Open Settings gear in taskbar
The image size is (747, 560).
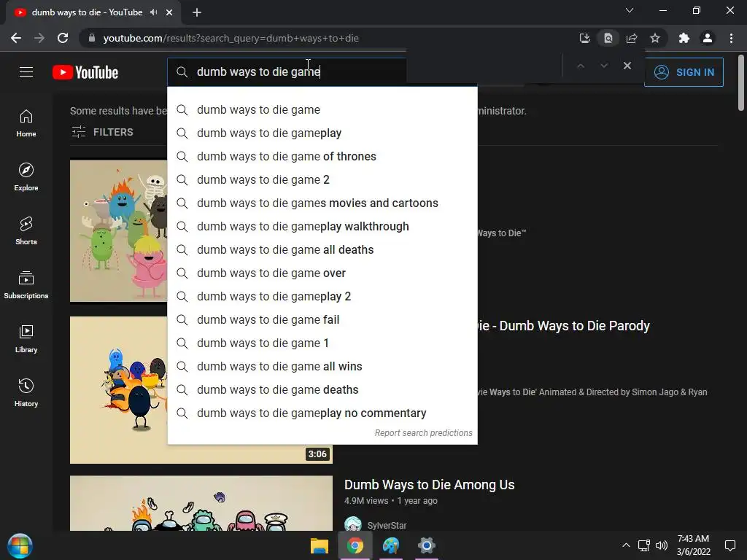(426, 545)
